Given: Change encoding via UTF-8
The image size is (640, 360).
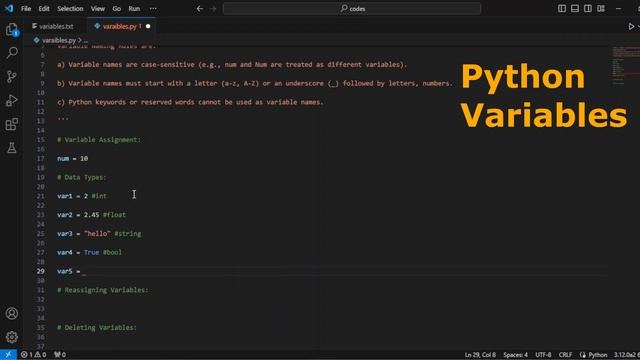Looking at the screenshot, I should tap(543, 355).
